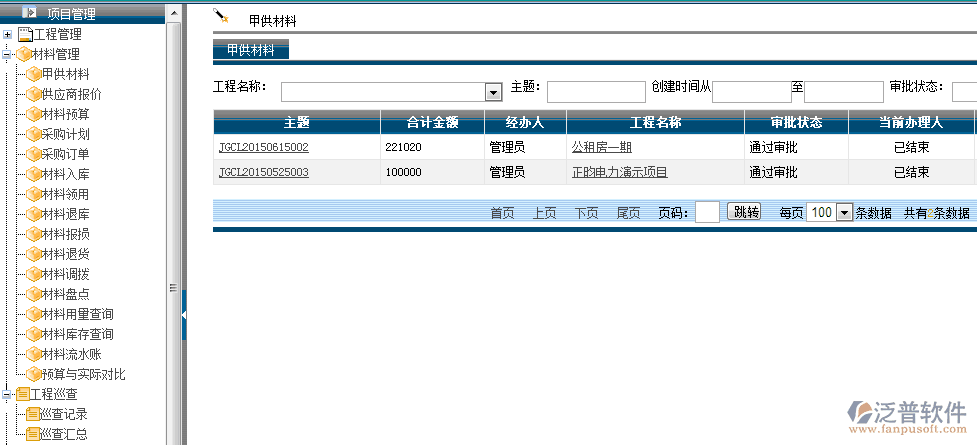The height and width of the screenshot is (445, 977).
Task: Click the 项目管理 header icon
Action: click(29, 13)
